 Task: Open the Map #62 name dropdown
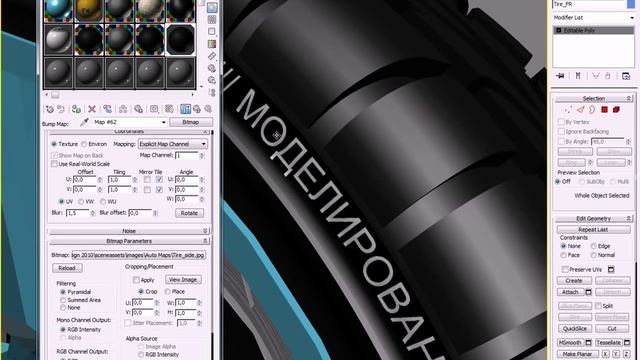(129, 122)
